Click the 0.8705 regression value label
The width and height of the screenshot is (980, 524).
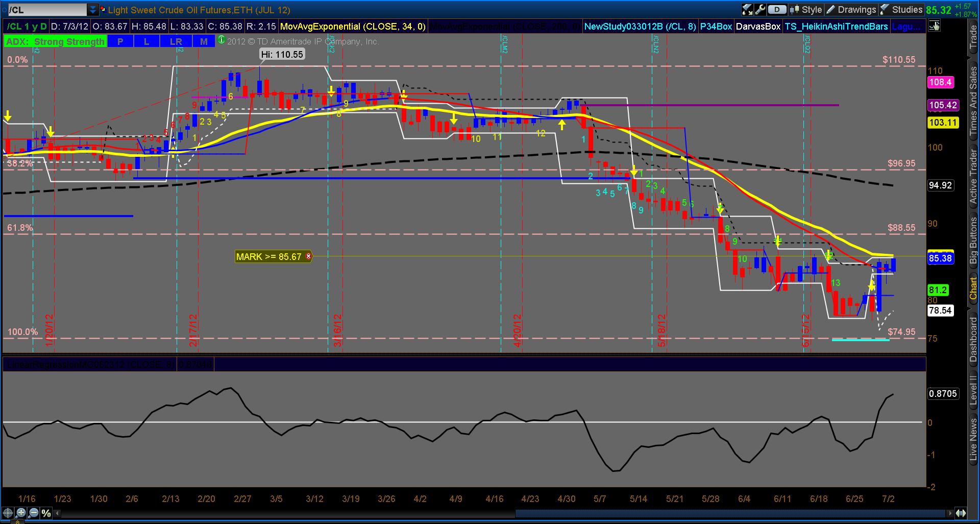click(943, 394)
